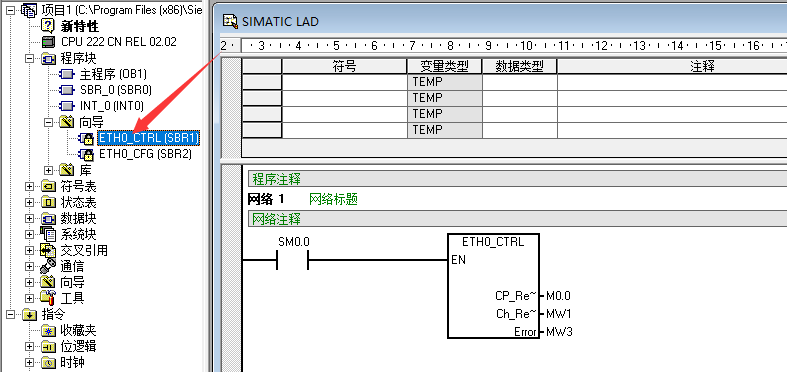Collapse the 项目1 project tree root
Viewport: 787px width, 372px height.
(x=11, y=10)
